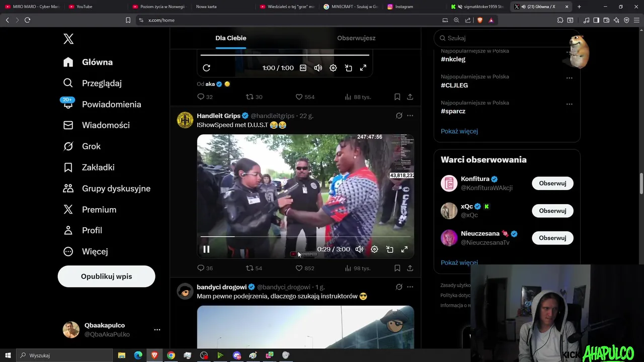Click Pokaż więcej under trends
The image size is (644, 362).
tap(459, 131)
